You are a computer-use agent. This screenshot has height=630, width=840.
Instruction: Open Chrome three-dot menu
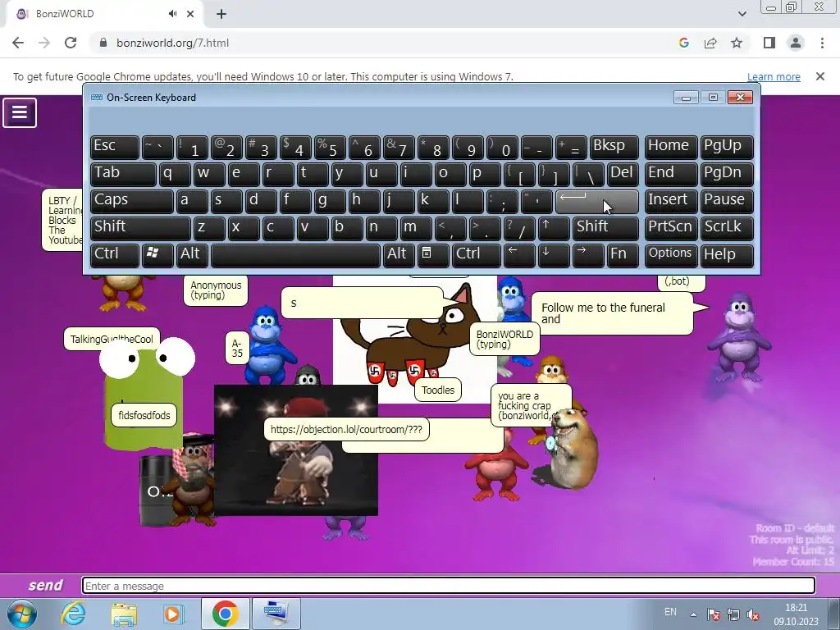[x=822, y=43]
